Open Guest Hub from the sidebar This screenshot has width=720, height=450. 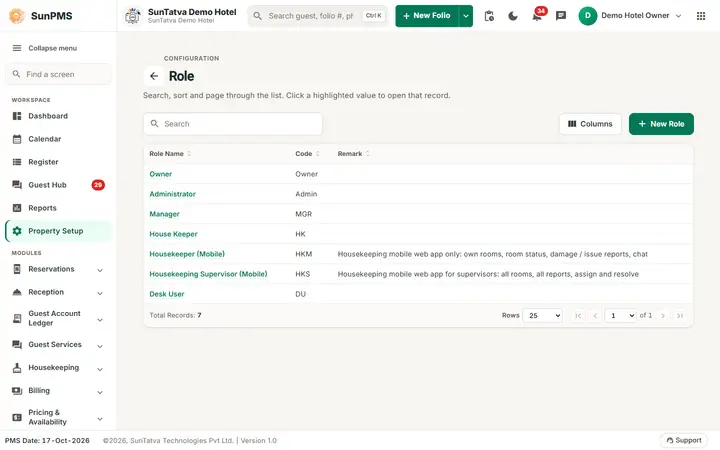click(58, 185)
